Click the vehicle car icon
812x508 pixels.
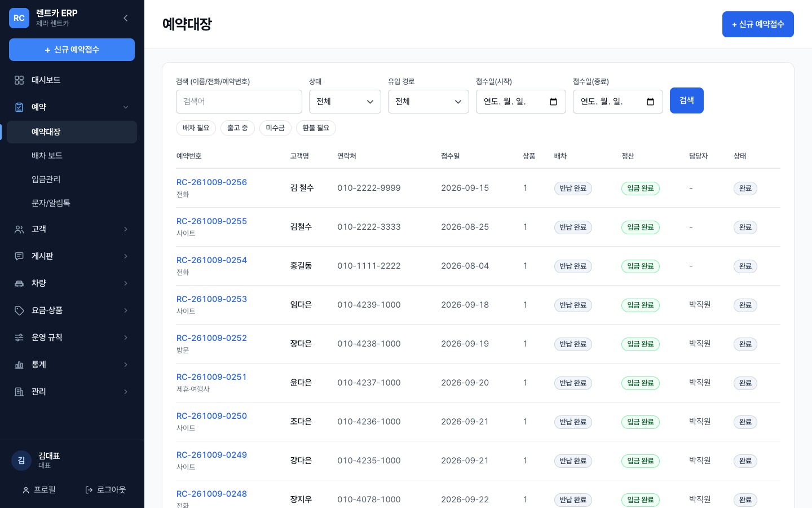[x=19, y=283]
